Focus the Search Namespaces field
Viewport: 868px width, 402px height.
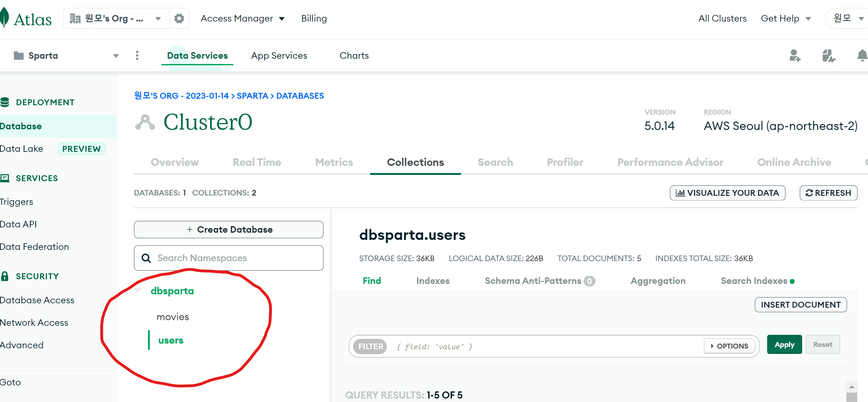point(228,258)
